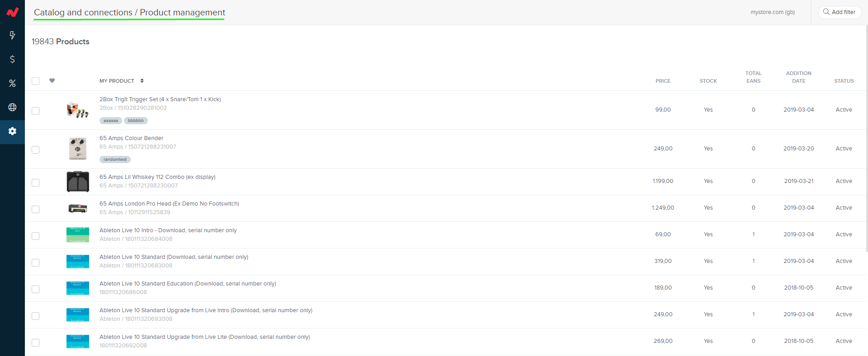Open 65 Amps Lil Whiskey 112 Combo product

[157, 177]
